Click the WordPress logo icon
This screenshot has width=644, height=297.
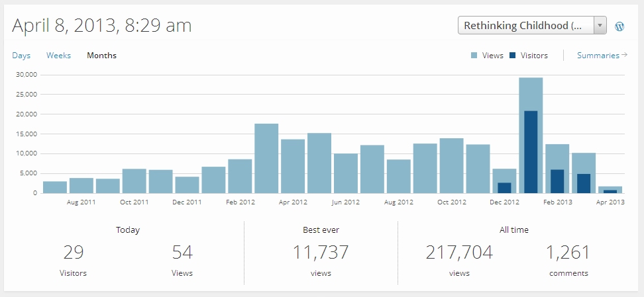(619, 26)
